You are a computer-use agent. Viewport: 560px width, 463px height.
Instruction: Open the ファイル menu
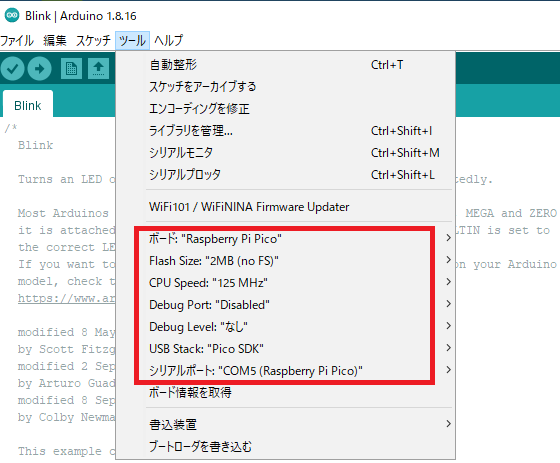(17, 40)
